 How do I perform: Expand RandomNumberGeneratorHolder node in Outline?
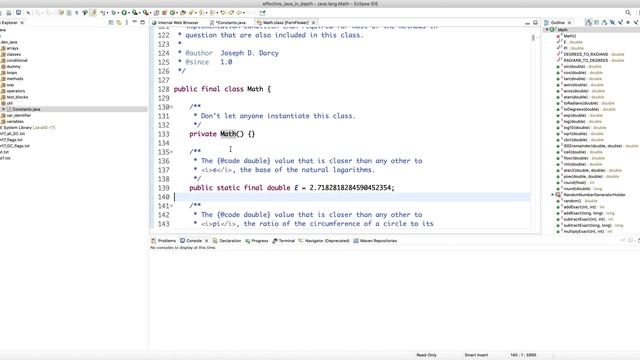point(553,195)
